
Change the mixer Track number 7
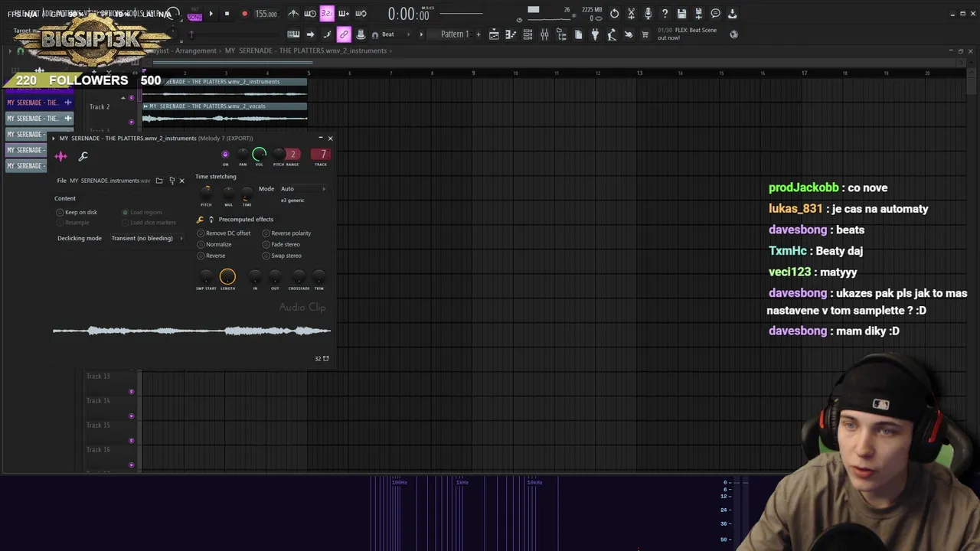click(322, 154)
